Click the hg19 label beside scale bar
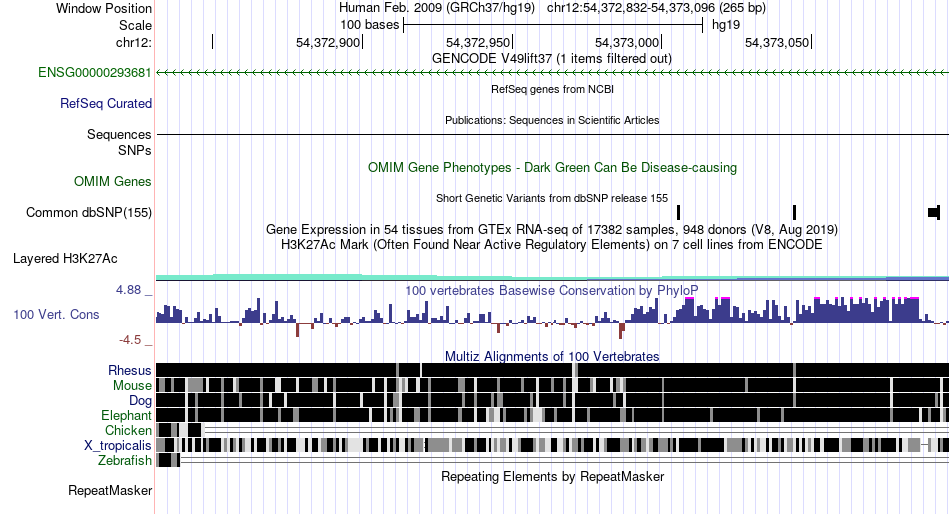The image size is (950, 514). tap(726, 25)
